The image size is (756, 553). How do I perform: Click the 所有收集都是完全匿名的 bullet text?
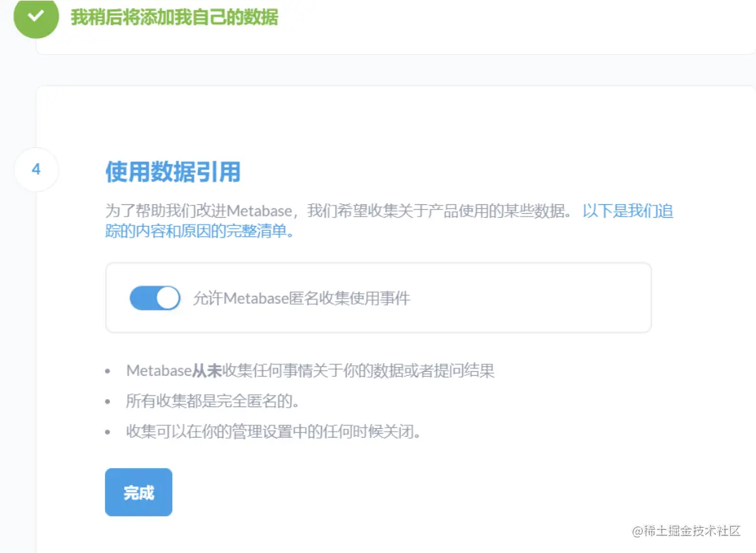point(213,401)
